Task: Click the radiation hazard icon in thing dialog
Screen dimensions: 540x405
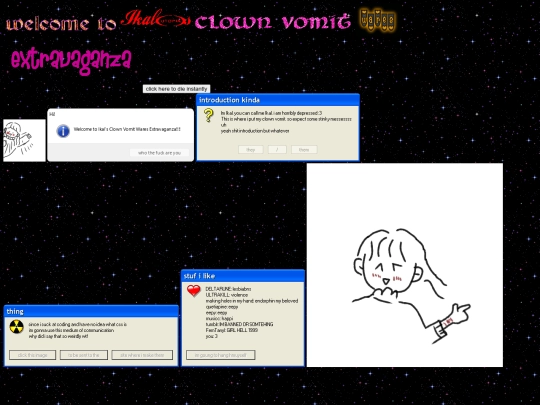Action: coord(16,327)
